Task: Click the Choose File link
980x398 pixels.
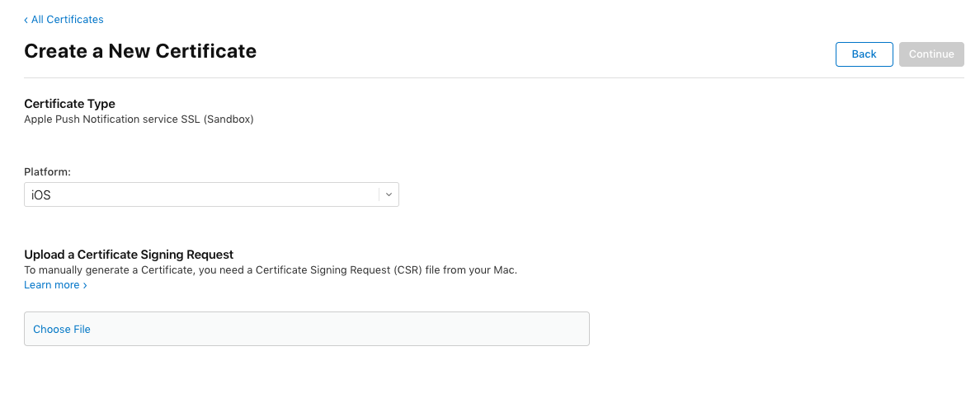Action: [62, 330]
